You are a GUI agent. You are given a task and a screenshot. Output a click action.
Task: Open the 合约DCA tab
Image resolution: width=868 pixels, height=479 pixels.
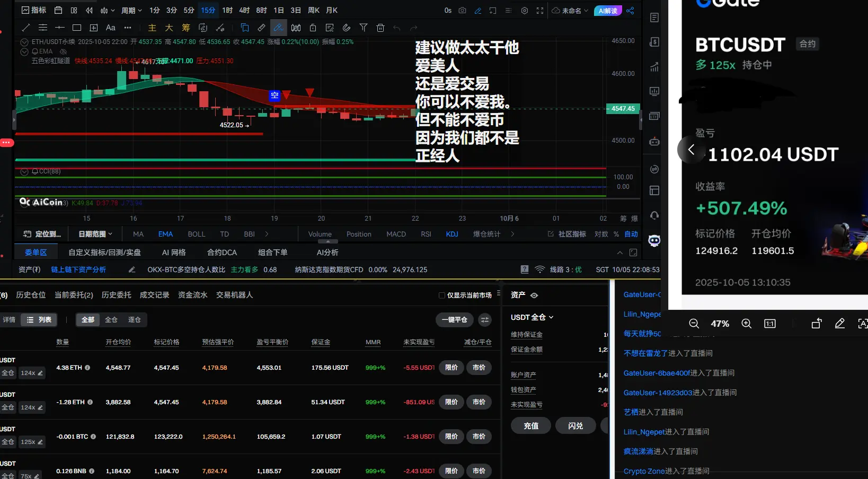coord(222,252)
